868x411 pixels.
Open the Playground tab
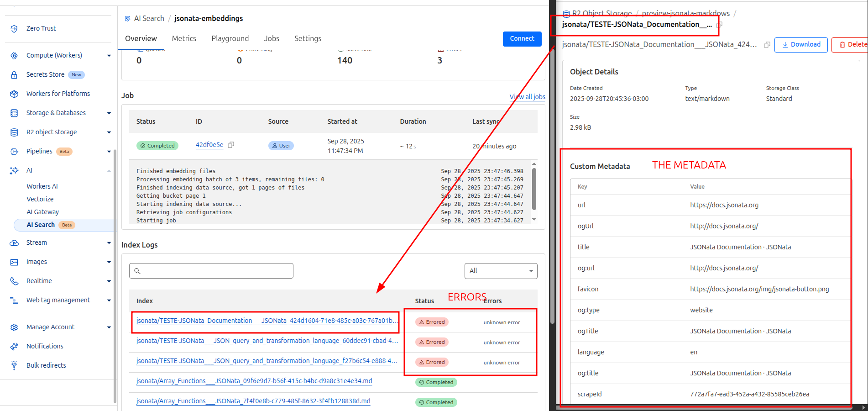pyautogui.click(x=230, y=39)
